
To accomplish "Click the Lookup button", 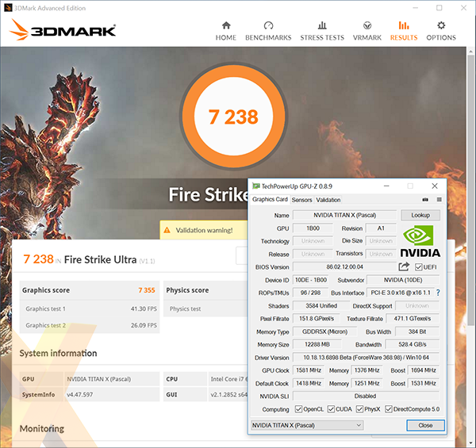I will (x=420, y=215).
